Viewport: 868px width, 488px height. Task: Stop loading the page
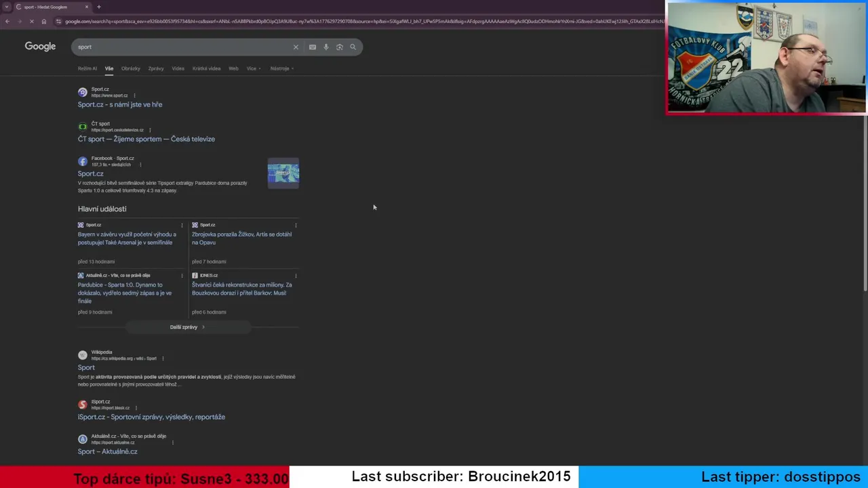(x=31, y=22)
